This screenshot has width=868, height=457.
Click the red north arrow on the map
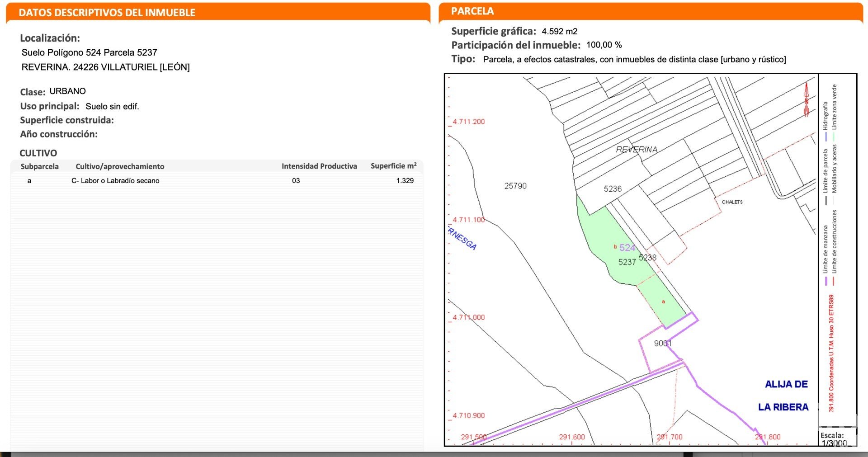tap(806, 100)
